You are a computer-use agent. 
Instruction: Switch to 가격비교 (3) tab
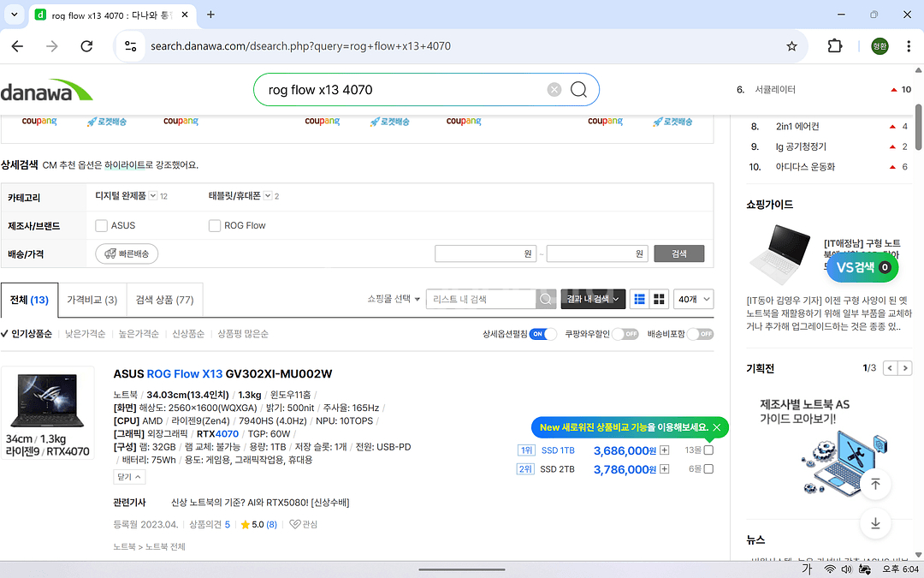[92, 301]
